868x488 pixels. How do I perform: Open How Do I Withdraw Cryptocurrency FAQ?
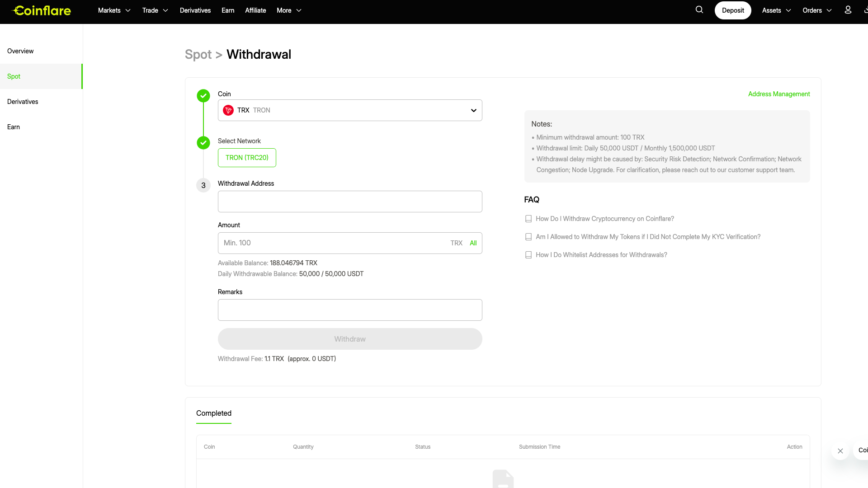(605, 219)
